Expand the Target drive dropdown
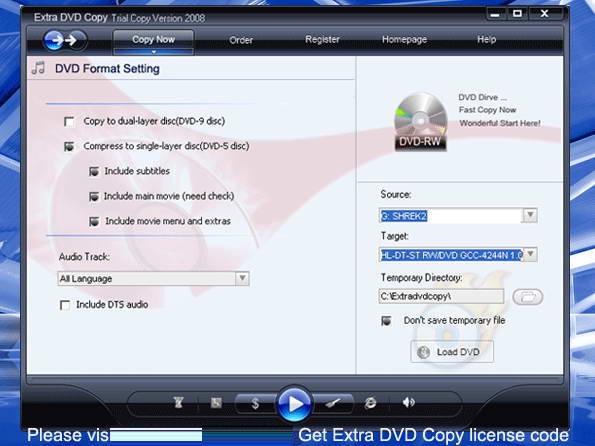Image resolution: width=595 pixels, height=446 pixels. click(x=530, y=254)
